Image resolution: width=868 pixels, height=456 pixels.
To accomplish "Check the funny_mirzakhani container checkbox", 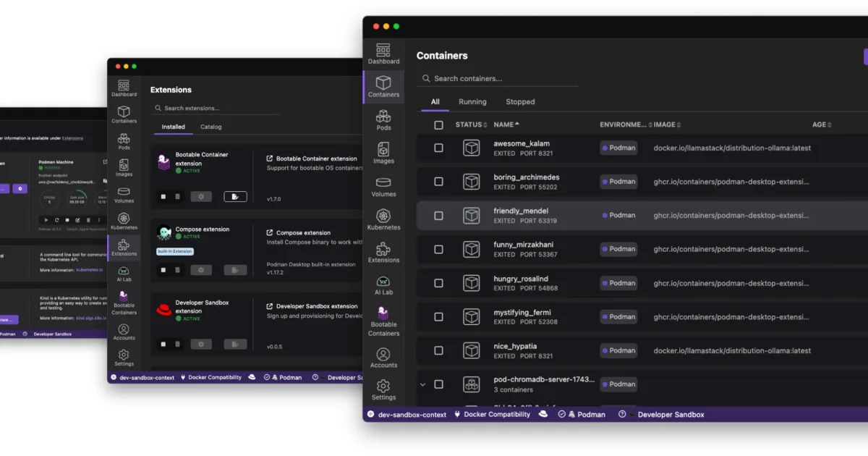I will (438, 249).
